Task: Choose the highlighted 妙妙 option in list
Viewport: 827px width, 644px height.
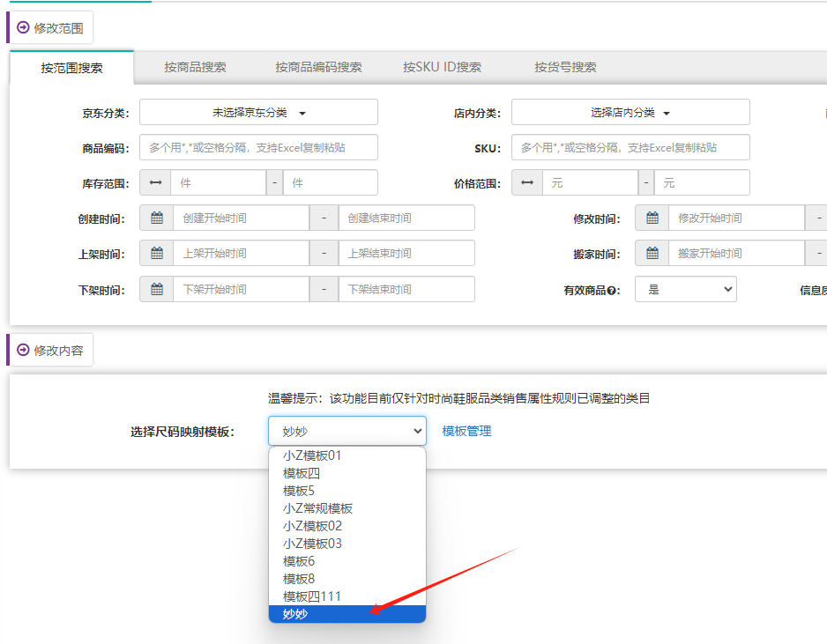Action: [x=295, y=614]
